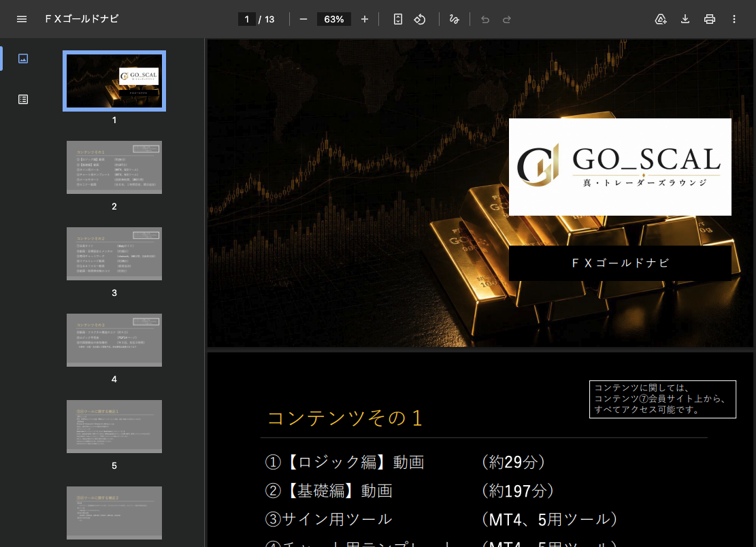Download the PDF file

click(685, 19)
